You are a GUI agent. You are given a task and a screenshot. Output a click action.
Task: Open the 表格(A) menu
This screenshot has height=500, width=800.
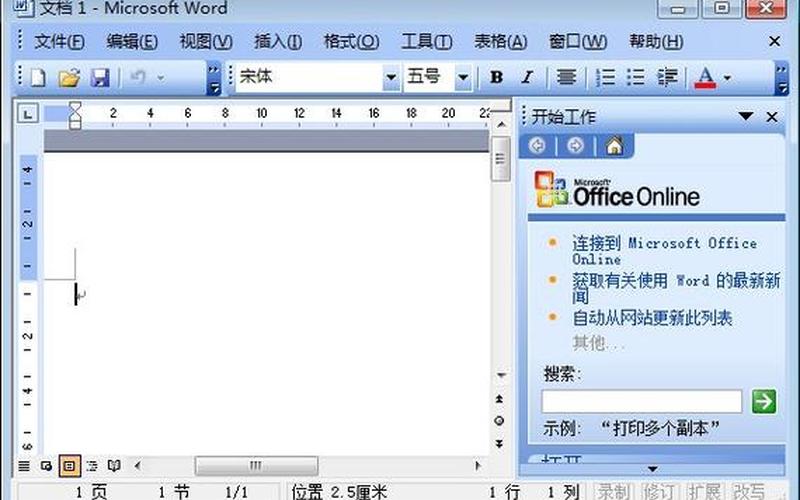tap(501, 41)
